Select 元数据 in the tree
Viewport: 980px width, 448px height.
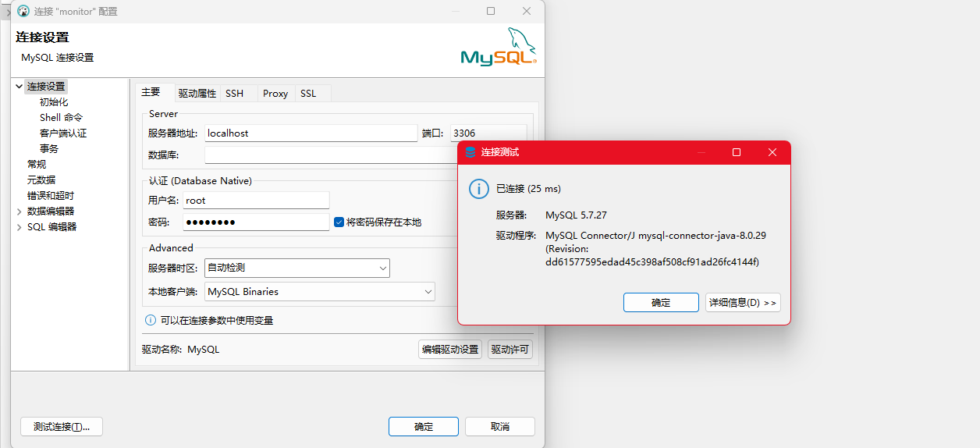41,180
